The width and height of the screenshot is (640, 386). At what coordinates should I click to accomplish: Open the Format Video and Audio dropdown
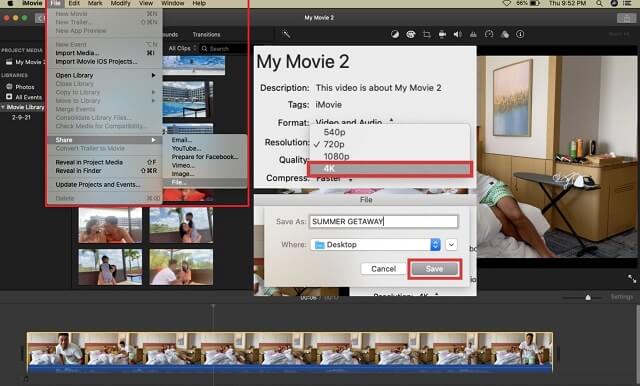354,122
